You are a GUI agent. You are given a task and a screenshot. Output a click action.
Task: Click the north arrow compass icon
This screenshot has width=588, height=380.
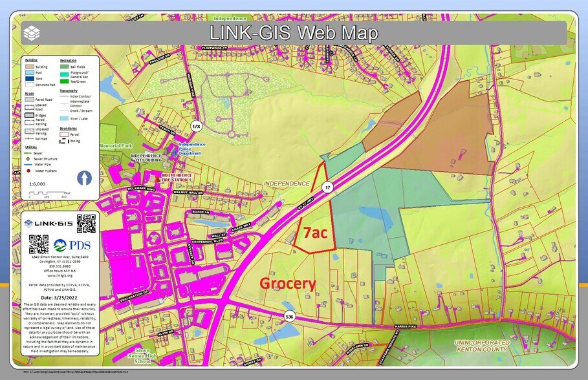click(84, 178)
